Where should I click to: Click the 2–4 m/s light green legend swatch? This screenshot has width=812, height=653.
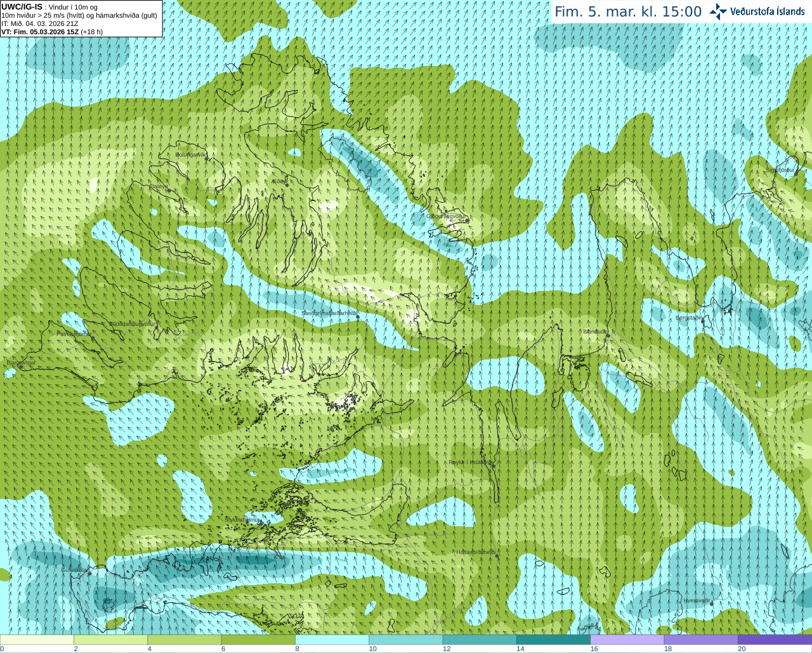(x=110, y=640)
